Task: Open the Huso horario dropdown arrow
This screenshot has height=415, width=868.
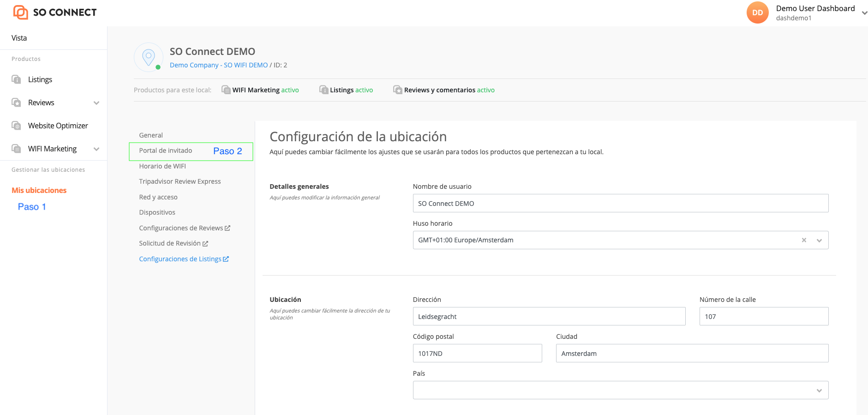Action: coord(819,241)
